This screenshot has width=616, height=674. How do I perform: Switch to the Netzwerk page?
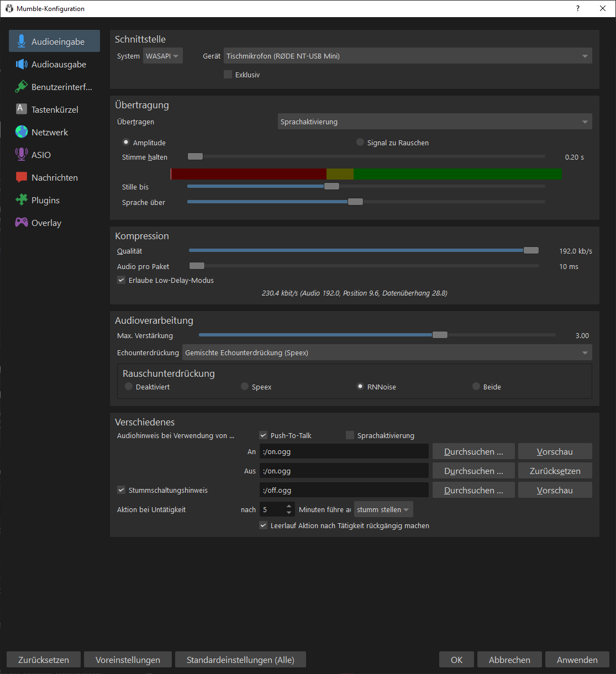coord(54,132)
